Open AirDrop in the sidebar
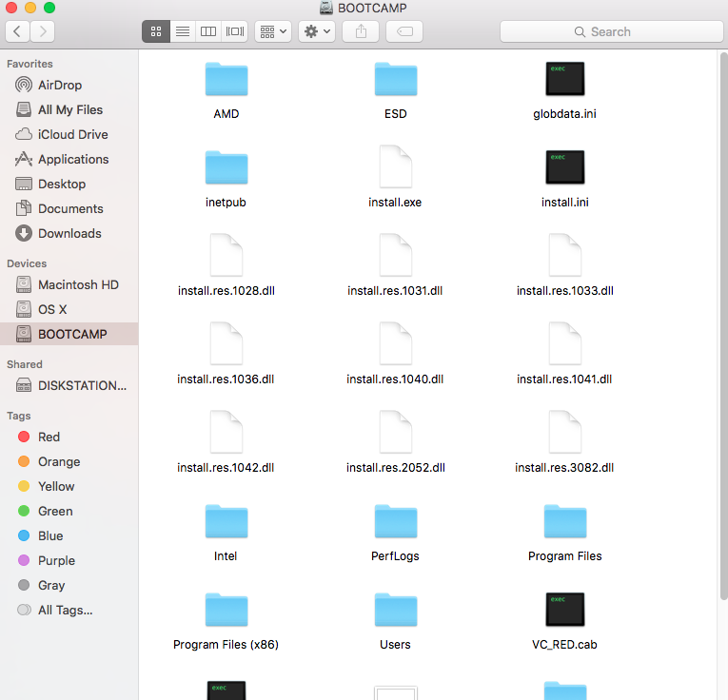The width and height of the screenshot is (728, 700). (x=69, y=86)
